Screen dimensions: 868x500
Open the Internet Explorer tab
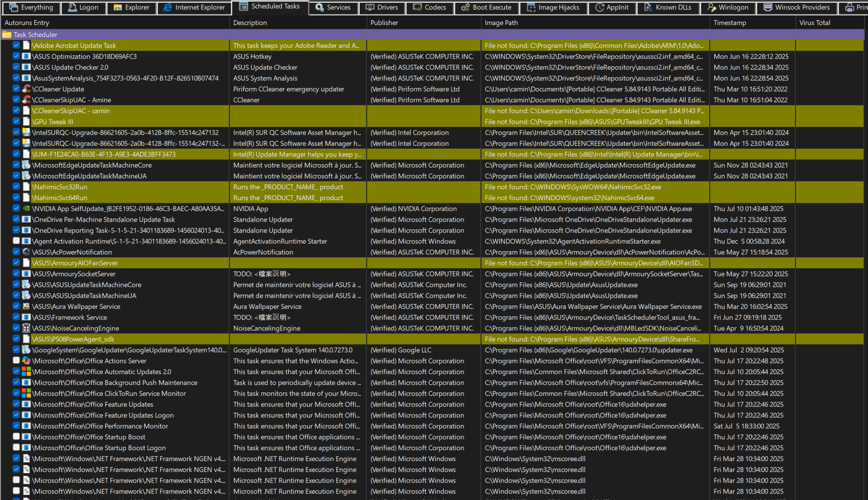pyautogui.click(x=194, y=7)
